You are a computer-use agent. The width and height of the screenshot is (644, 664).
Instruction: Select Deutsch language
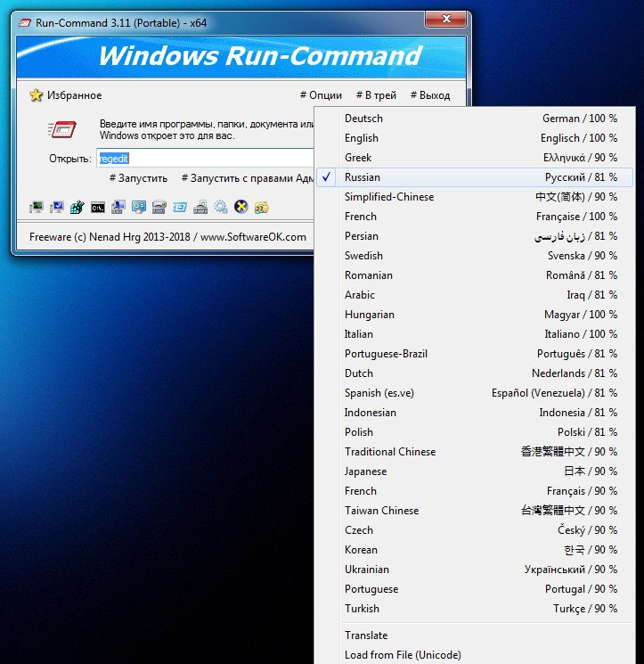click(x=475, y=119)
